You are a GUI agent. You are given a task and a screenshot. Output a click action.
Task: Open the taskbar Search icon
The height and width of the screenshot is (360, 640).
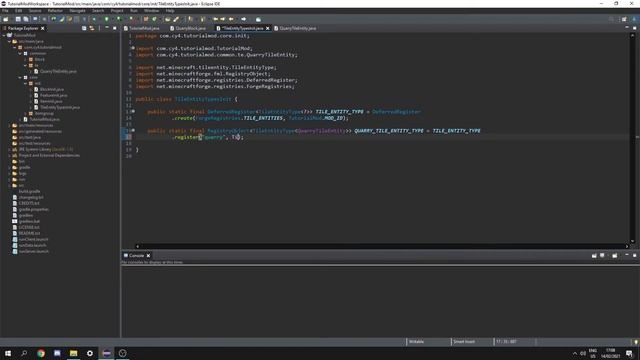[x=24, y=353]
